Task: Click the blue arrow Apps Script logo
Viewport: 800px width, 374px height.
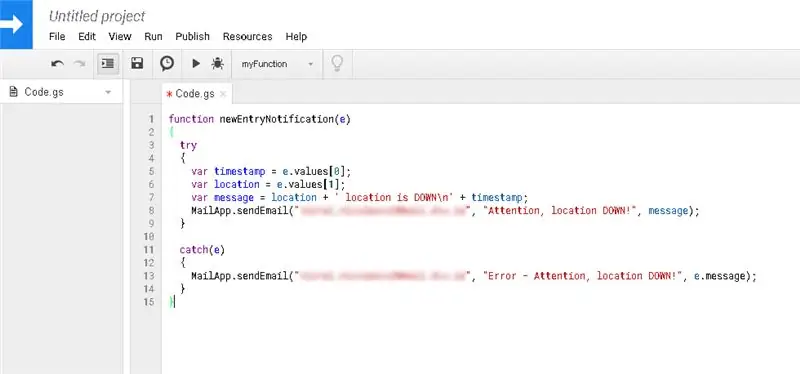Action: click(x=16, y=24)
